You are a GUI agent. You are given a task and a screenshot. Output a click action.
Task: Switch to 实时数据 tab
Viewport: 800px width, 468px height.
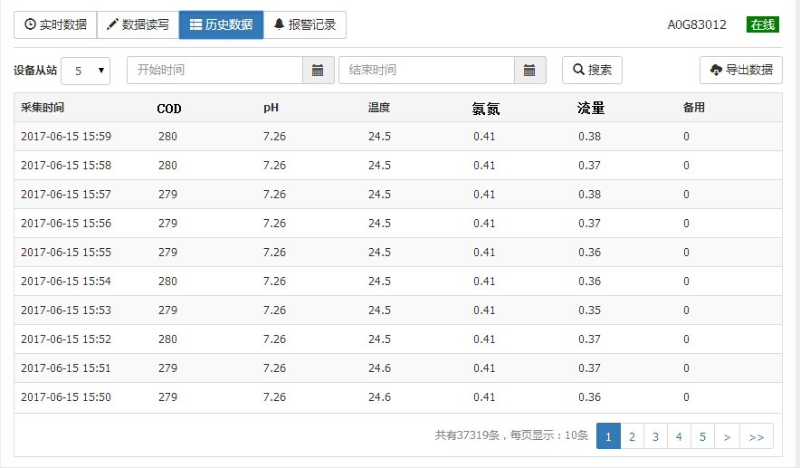(55, 25)
